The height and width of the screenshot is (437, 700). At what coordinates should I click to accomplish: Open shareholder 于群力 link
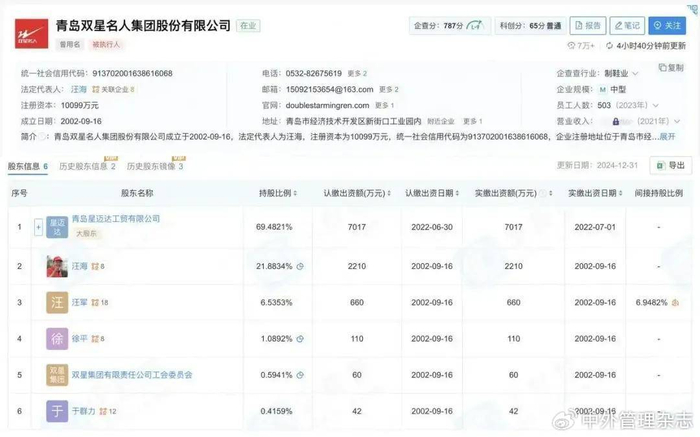coord(83,411)
